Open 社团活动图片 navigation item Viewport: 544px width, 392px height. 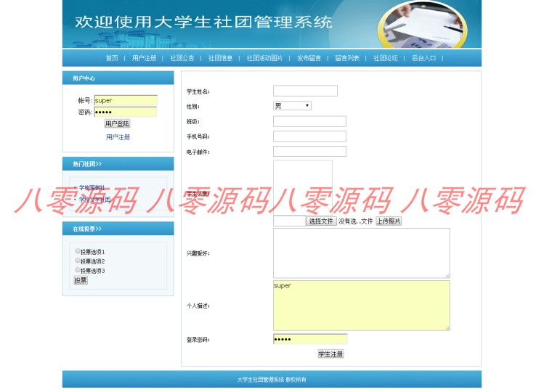pyautogui.click(x=264, y=58)
